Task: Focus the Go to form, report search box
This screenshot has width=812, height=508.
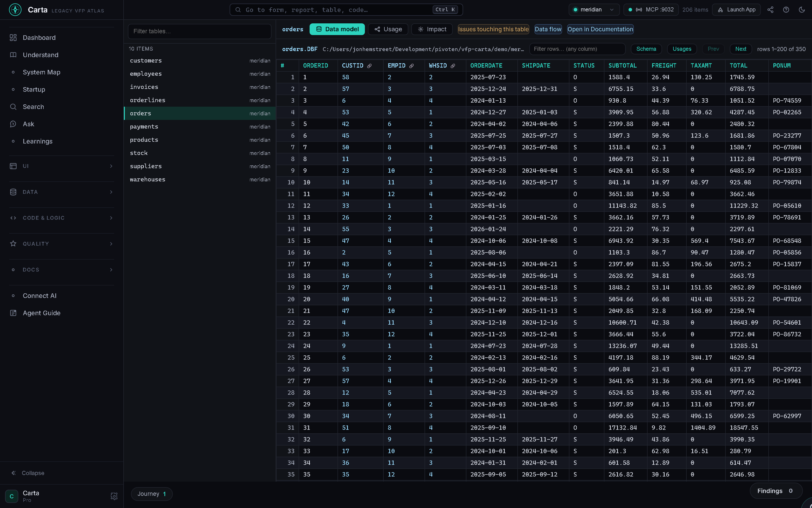Action: point(346,10)
